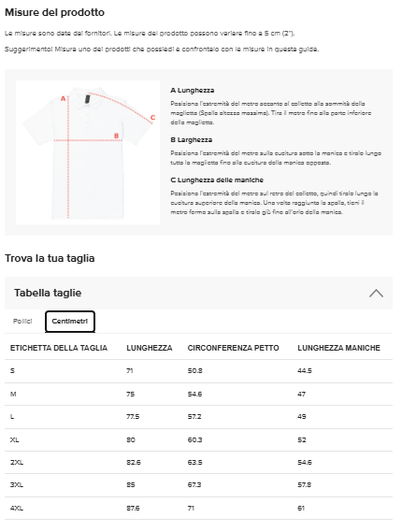The width and height of the screenshot is (402, 532).
Task: Select the 4XL size row
Action: [198, 509]
